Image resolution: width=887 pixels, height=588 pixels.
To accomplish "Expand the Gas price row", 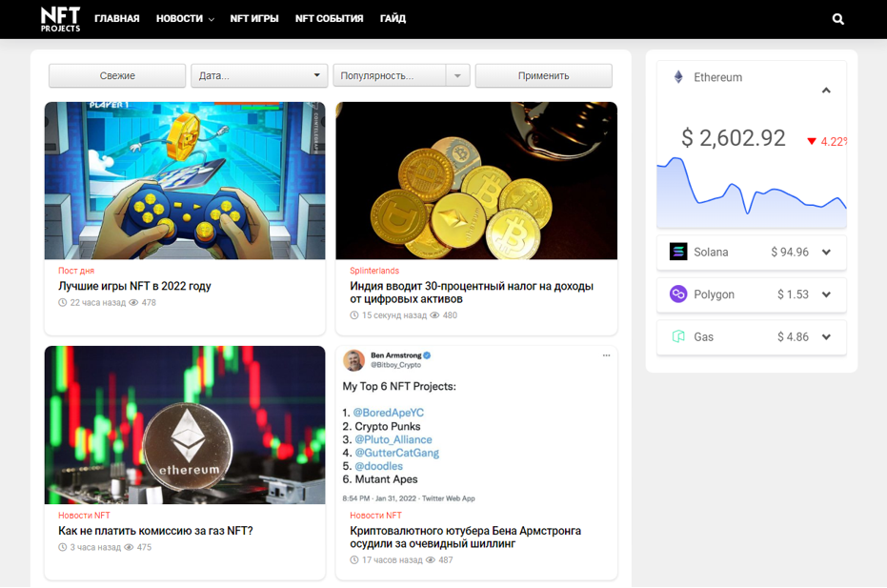I will pyautogui.click(x=826, y=336).
